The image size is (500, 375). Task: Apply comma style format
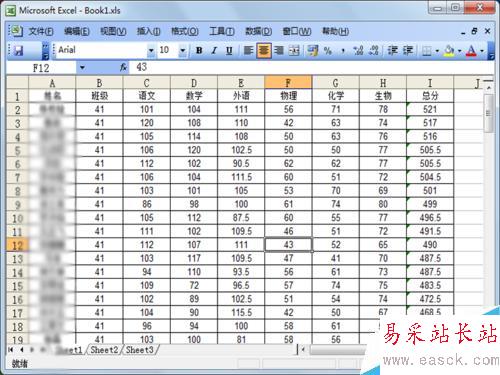click(x=343, y=51)
